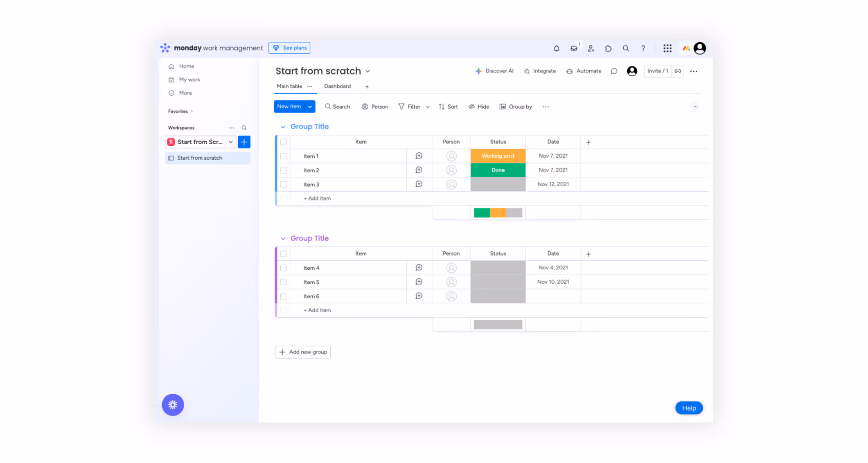Click the See plans button

click(x=289, y=48)
